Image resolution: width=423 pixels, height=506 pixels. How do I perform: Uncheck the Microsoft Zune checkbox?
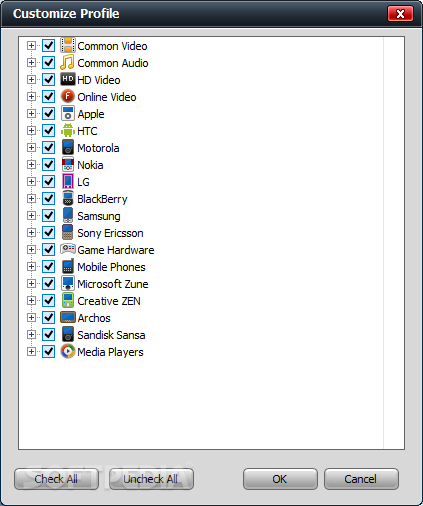[49, 283]
